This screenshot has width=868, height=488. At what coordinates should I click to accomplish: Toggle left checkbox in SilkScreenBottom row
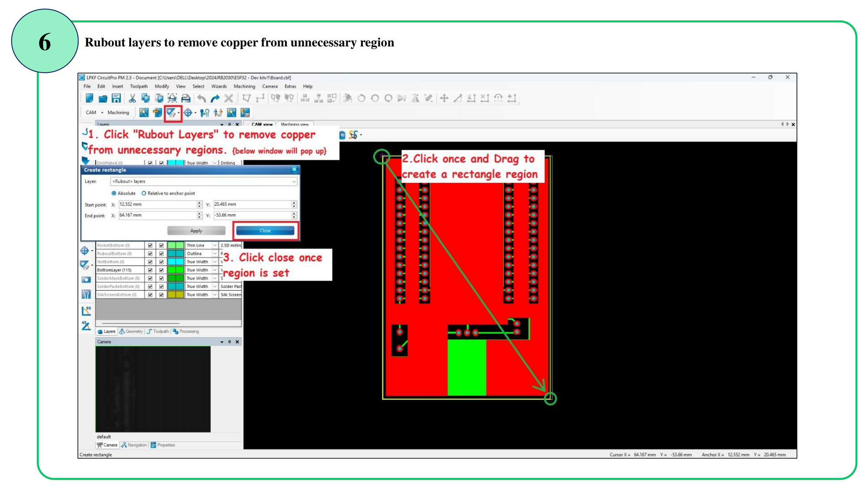tap(150, 295)
